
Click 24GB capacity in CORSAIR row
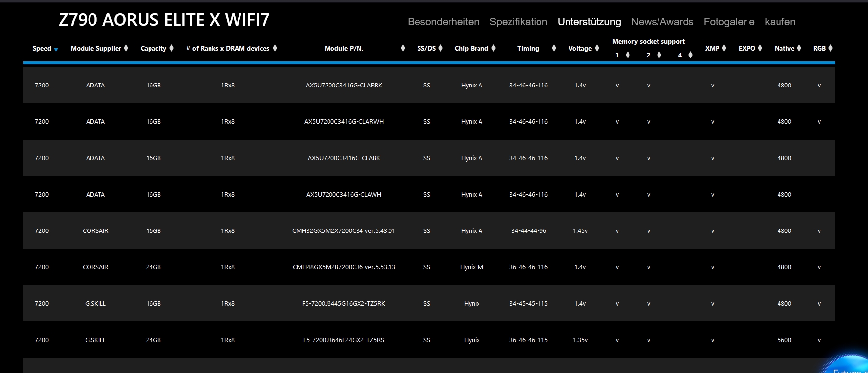pyautogui.click(x=153, y=267)
